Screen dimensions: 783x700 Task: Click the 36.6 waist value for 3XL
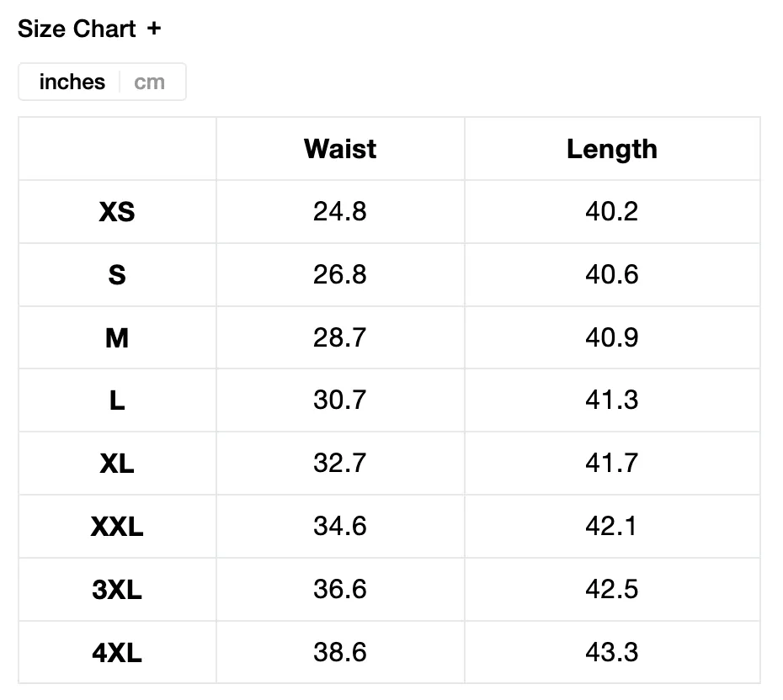[x=340, y=589]
